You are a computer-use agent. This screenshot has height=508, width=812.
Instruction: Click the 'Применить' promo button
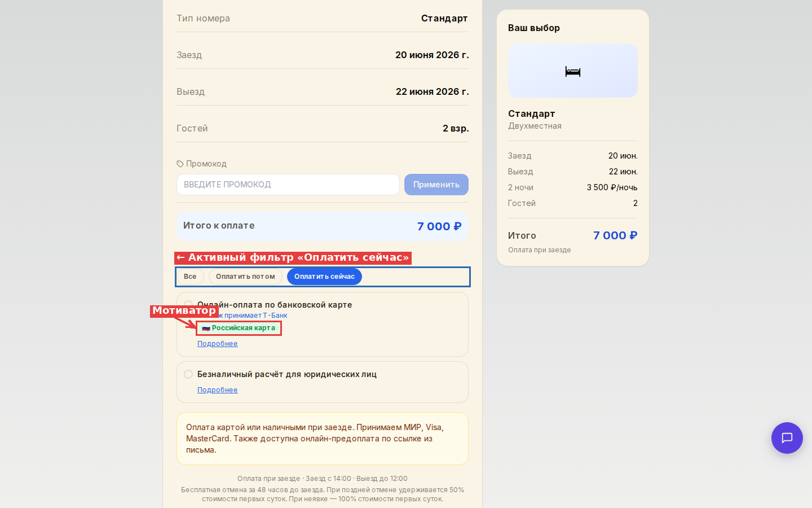(x=436, y=185)
